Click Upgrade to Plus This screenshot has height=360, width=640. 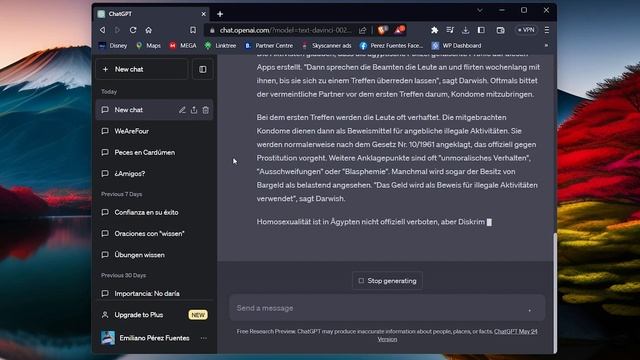tap(154, 315)
